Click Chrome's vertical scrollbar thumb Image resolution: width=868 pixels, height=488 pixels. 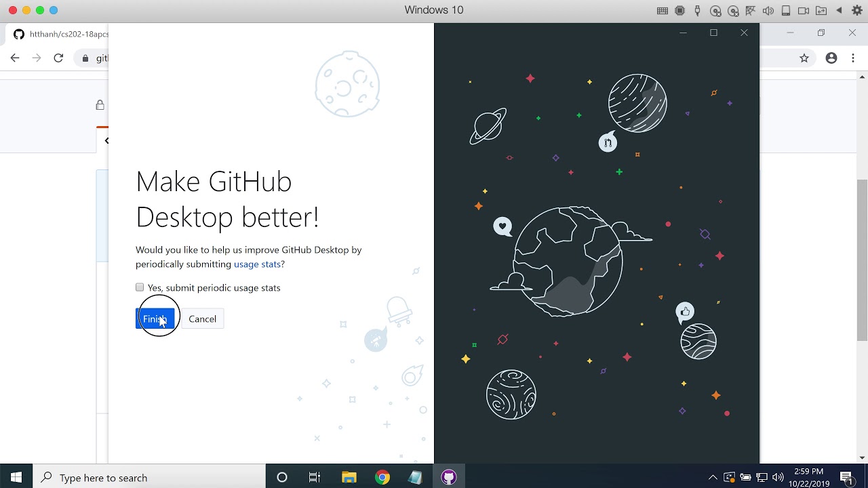point(863,258)
